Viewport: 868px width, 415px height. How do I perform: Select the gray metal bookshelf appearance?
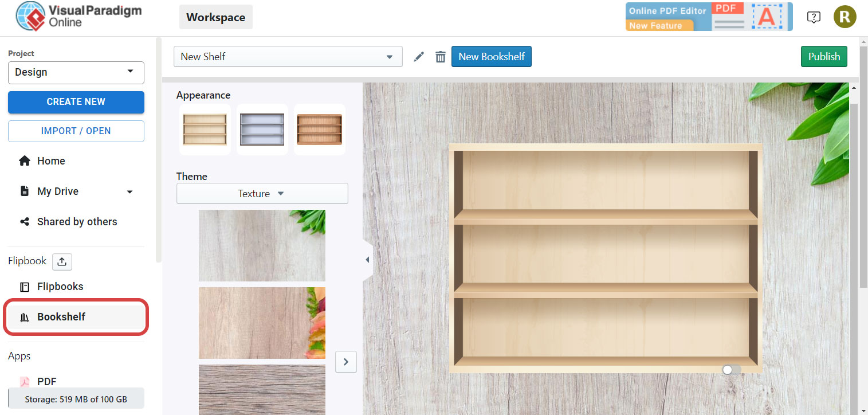tap(262, 130)
